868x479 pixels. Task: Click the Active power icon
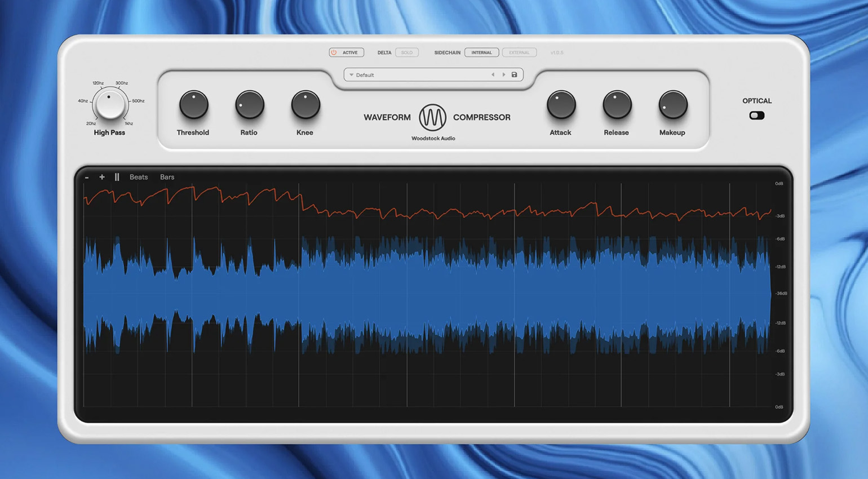tap(334, 52)
